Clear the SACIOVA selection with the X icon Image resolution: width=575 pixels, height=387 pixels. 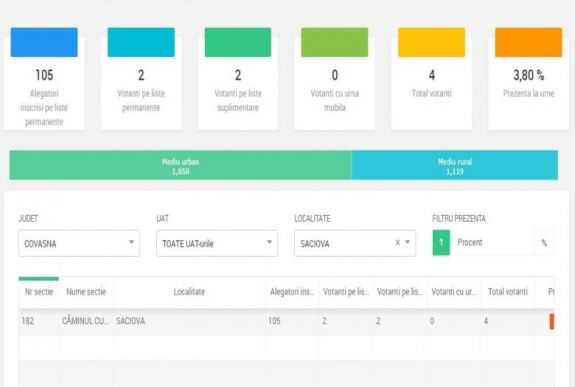pyautogui.click(x=398, y=242)
